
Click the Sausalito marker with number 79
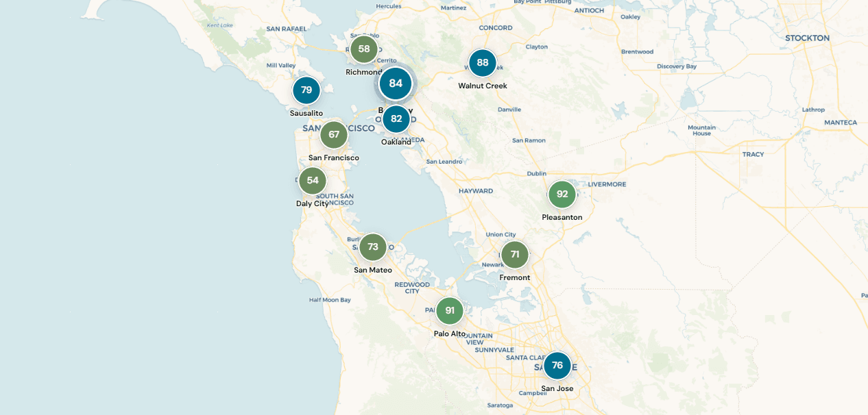tap(306, 90)
